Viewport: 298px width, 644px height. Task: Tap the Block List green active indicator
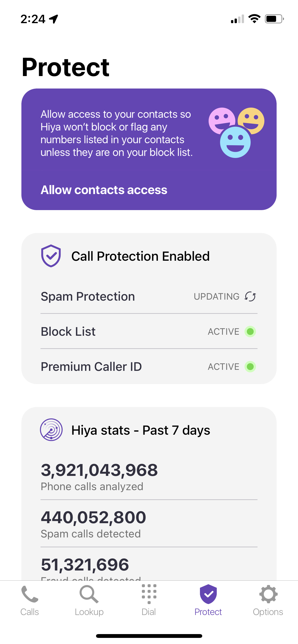click(250, 332)
